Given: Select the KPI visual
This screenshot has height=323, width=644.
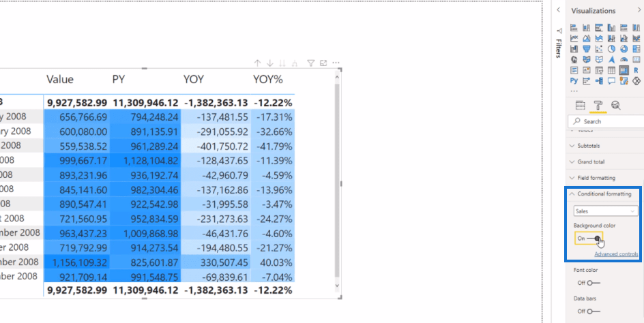Looking at the screenshot, I should click(587, 71).
